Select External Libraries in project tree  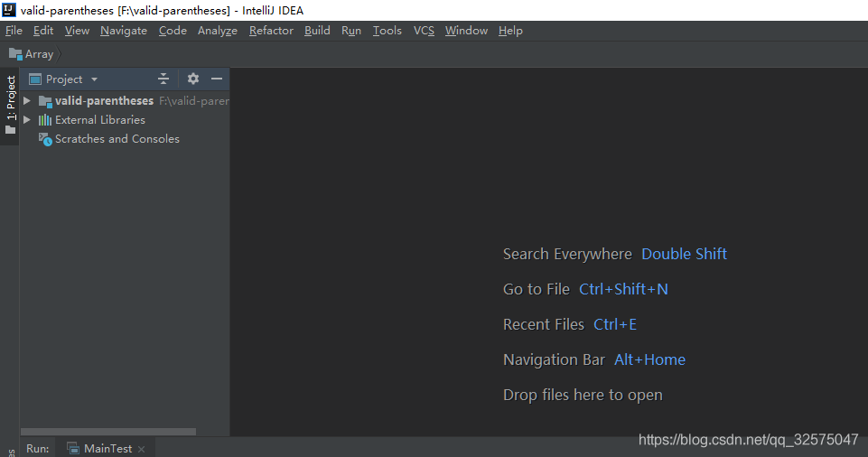pyautogui.click(x=100, y=119)
